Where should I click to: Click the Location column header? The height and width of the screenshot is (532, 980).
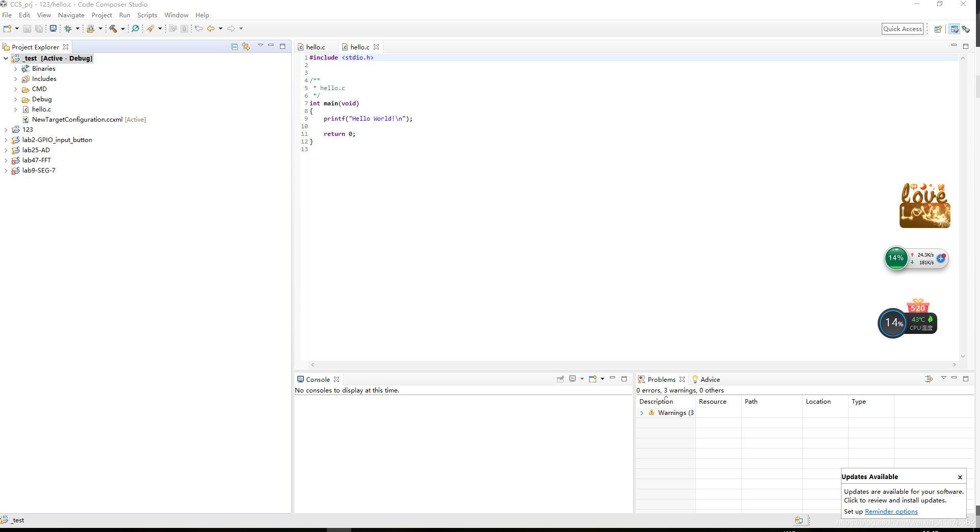825,402
